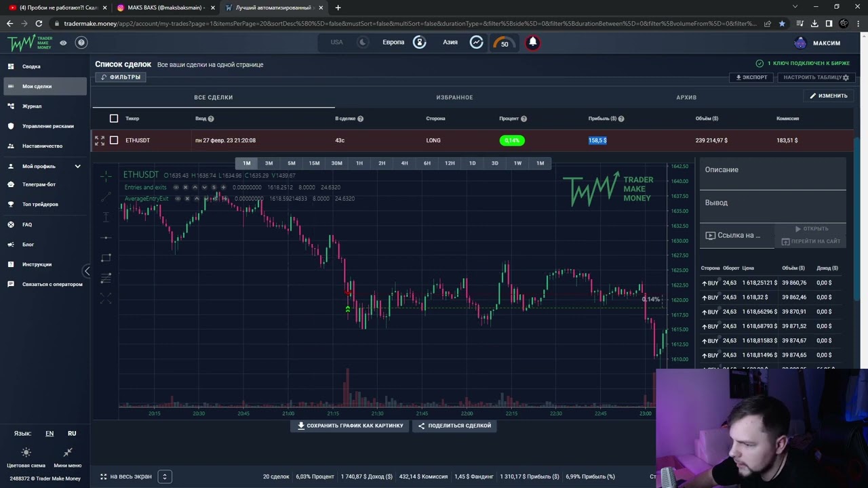Open the browser three-dot menu
This screenshot has height=488, width=868.
[x=858, y=23]
